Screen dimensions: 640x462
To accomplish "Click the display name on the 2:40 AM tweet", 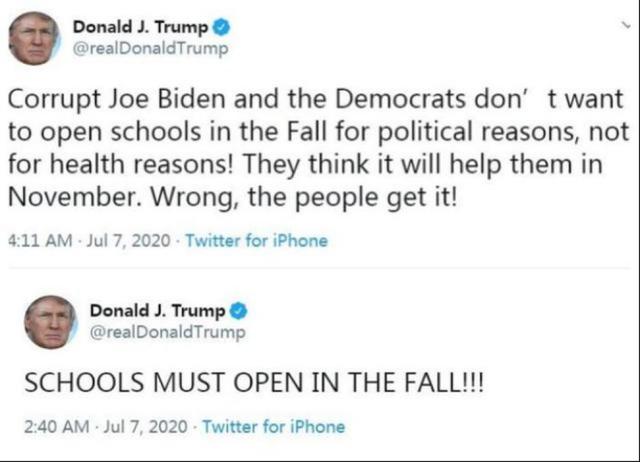I will (158, 311).
